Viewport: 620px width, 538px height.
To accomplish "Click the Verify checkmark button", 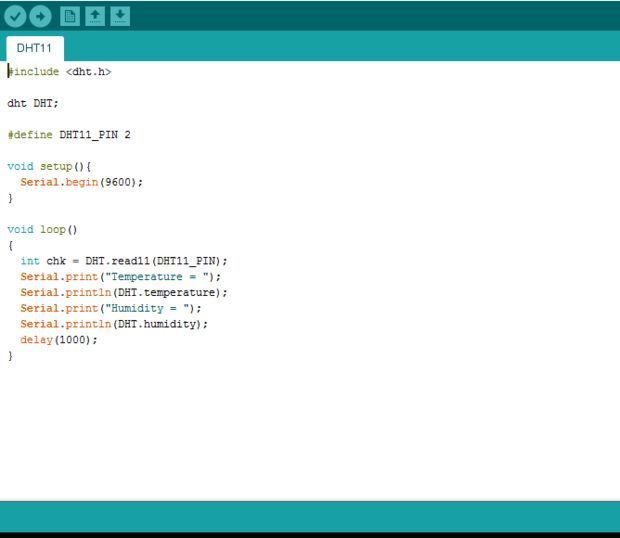I will pos(15,17).
